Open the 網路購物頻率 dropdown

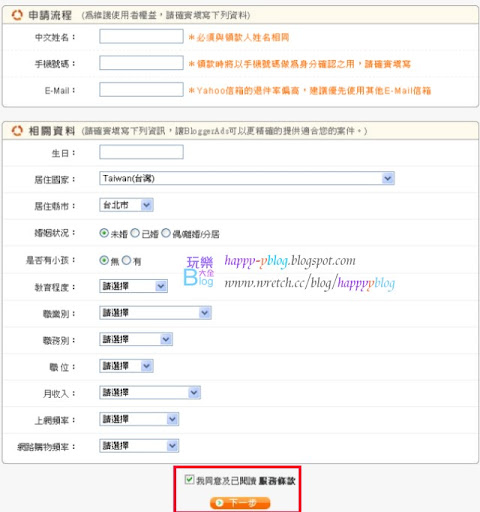click(139, 446)
